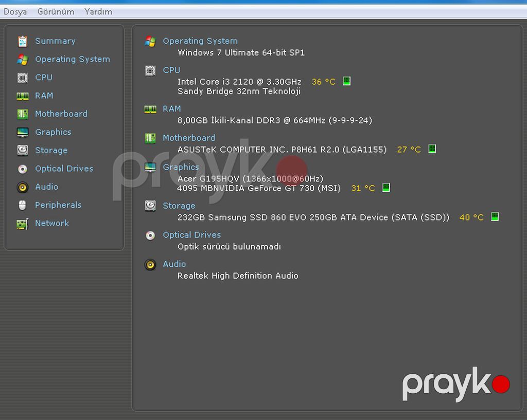Go to Operating System section in sidebar

72,60
